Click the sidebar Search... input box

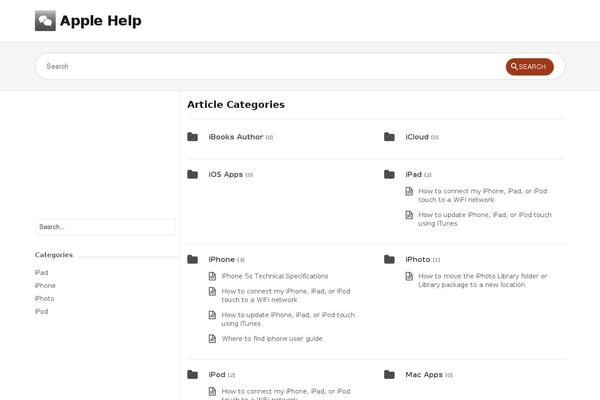click(x=105, y=227)
